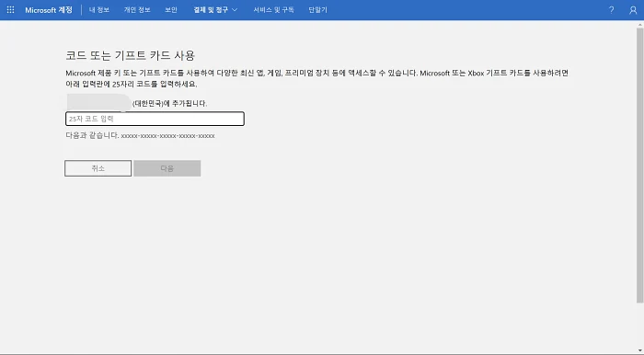Select the (대한민국)에 추가됩니다 text

click(x=169, y=103)
